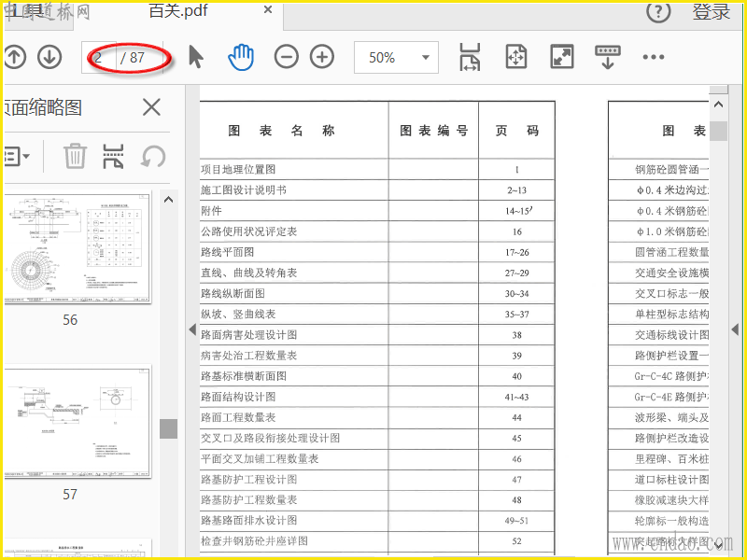Click the 路线纵断面图 row

tap(377, 293)
